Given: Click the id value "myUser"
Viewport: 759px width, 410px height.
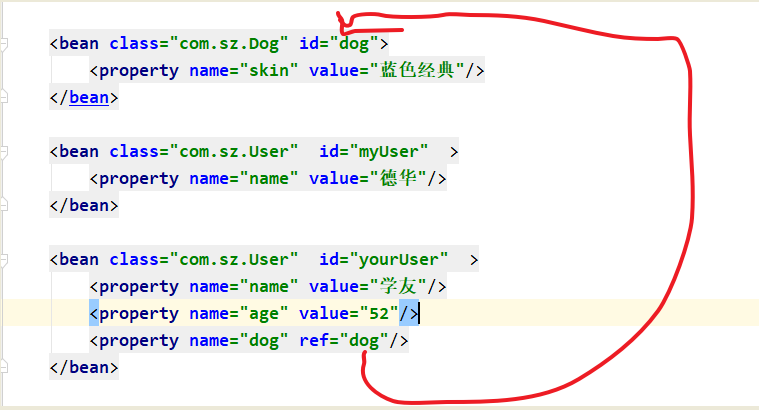Looking at the screenshot, I should [388, 152].
